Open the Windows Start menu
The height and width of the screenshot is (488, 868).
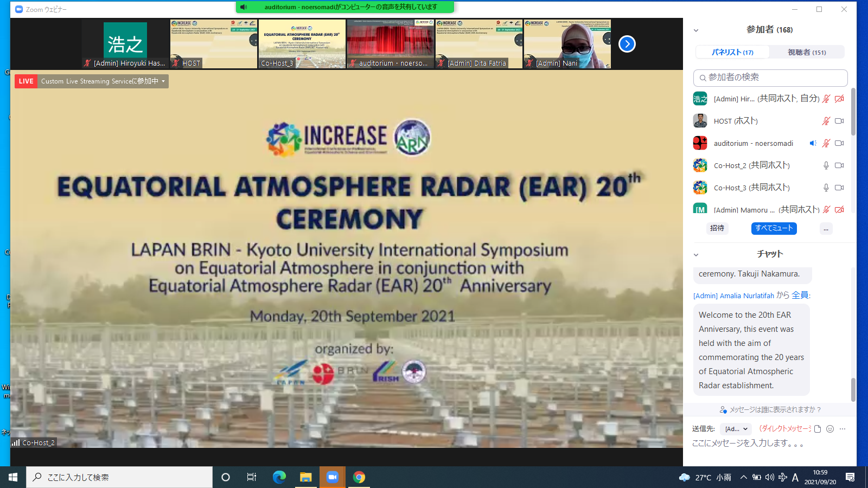coord(13,477)
